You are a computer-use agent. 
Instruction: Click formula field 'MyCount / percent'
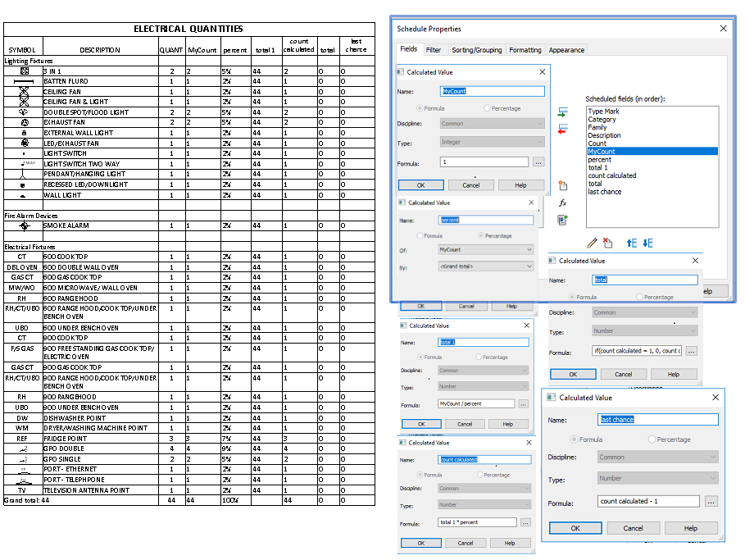(476, 403)
